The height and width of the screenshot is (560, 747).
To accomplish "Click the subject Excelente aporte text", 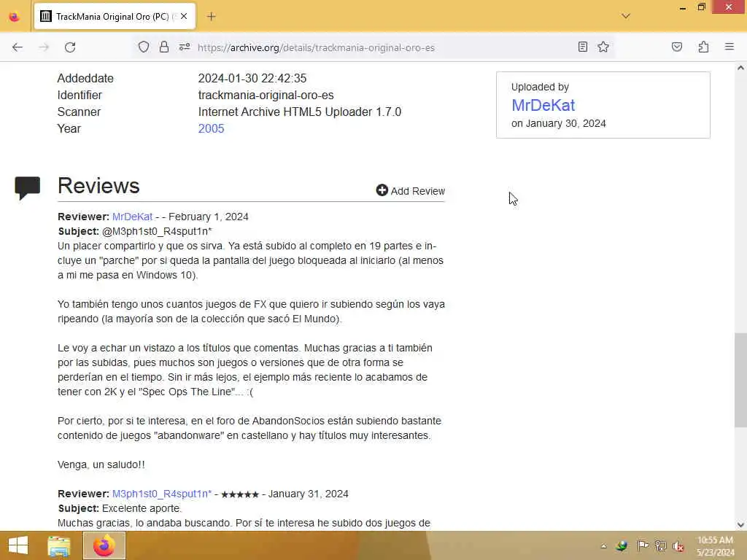I will (142, 508).
